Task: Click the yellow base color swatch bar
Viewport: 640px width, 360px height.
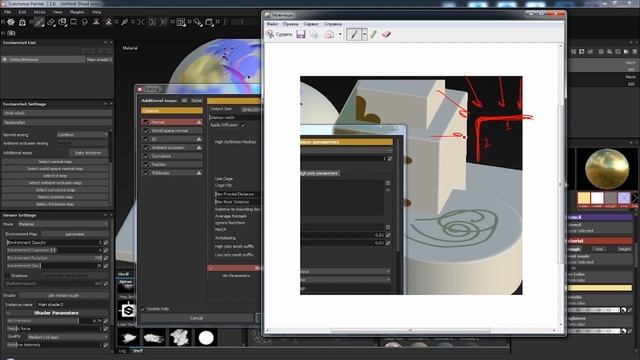Action: [x=600, y=288]
